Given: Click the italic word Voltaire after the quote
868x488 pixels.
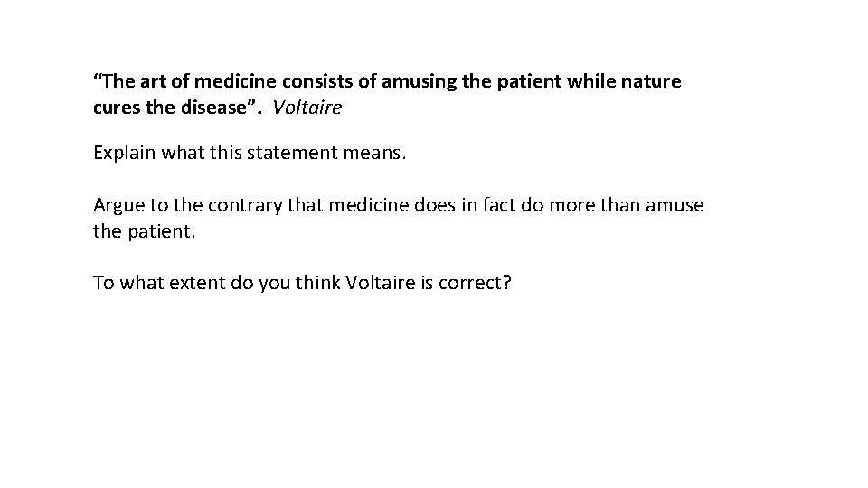Looking at the screenshot, I should pos(307,108).
